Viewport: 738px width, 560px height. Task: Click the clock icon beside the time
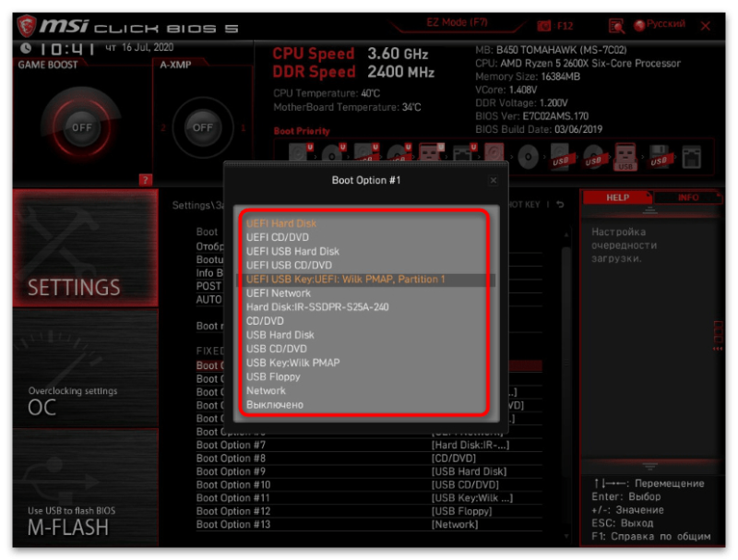26,48
